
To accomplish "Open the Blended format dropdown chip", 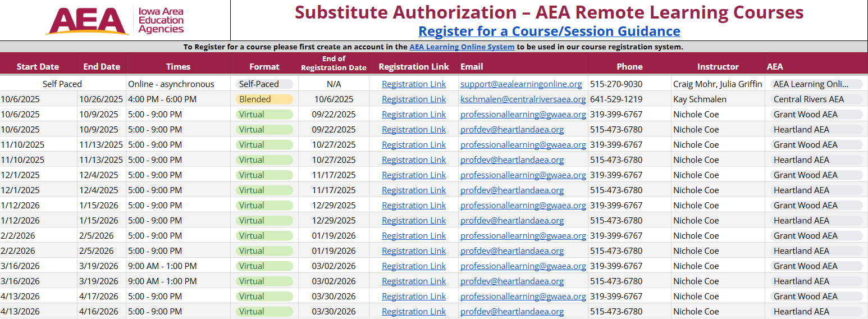I will [264, 99].
